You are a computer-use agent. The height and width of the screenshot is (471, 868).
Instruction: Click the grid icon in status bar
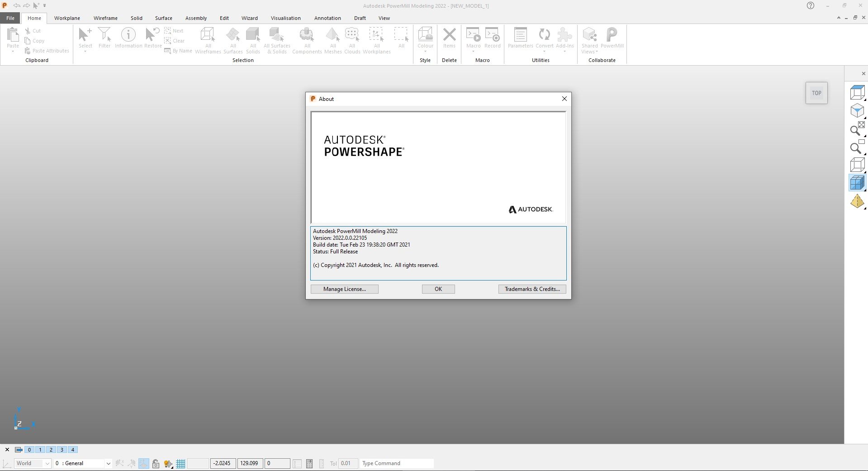click(x=180, y=463)
